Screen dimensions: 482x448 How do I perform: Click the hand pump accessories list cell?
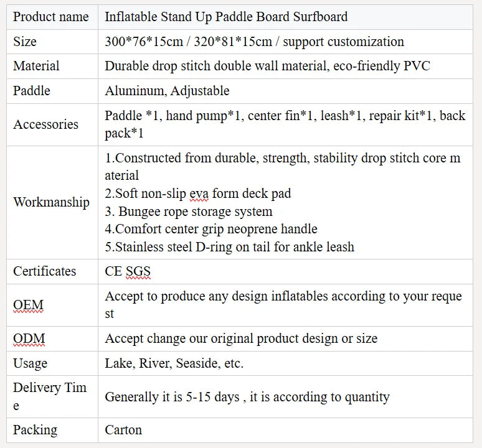pyautogui.click(x=285, y=124)
